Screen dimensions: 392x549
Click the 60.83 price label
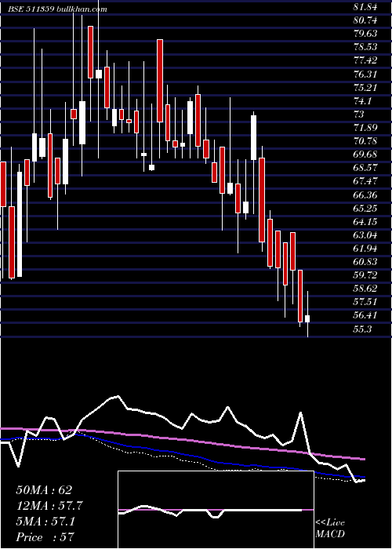coord(365,262)
